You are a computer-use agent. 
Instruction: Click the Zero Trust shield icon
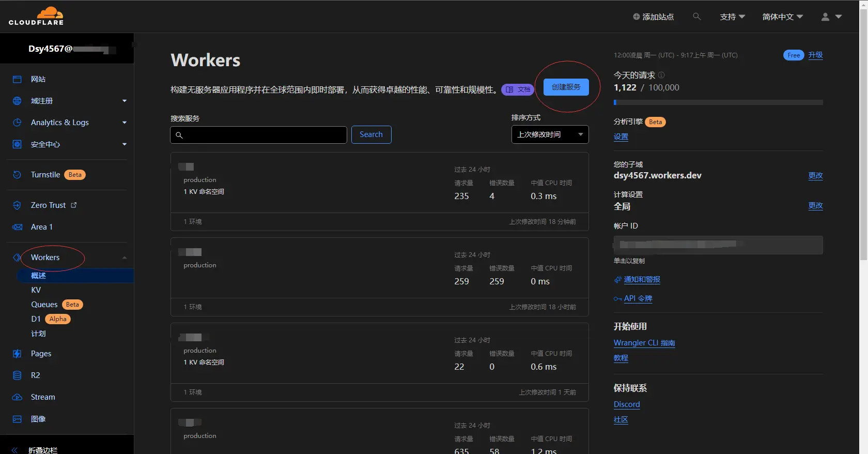(x=17, y=205)
